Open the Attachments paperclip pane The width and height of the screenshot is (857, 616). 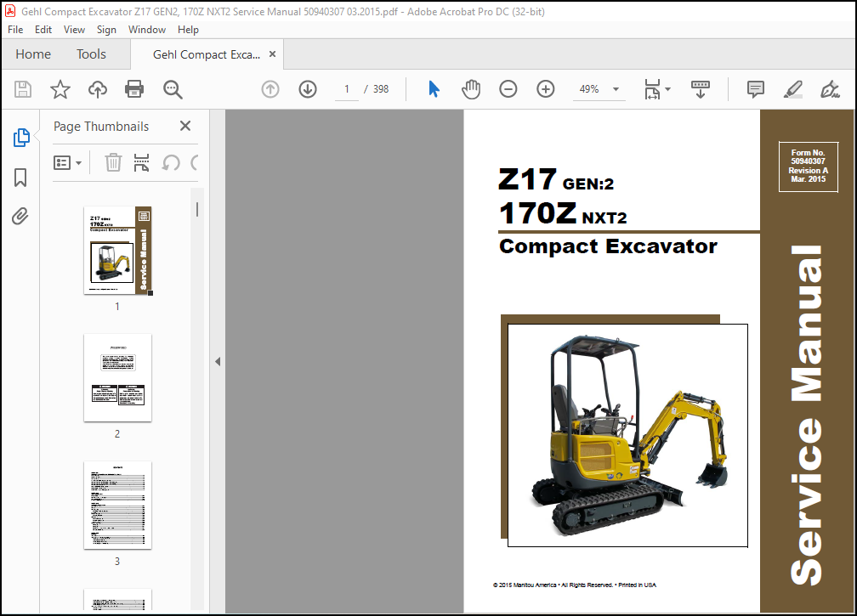(20, 217)
